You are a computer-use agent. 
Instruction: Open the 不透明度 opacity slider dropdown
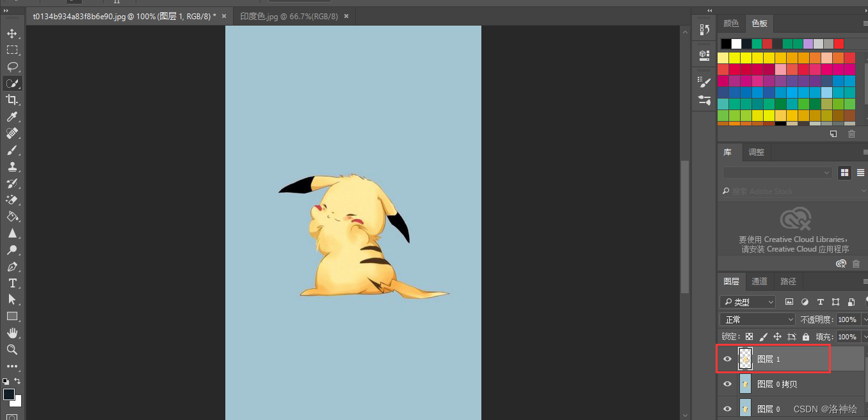coord(864,319)
